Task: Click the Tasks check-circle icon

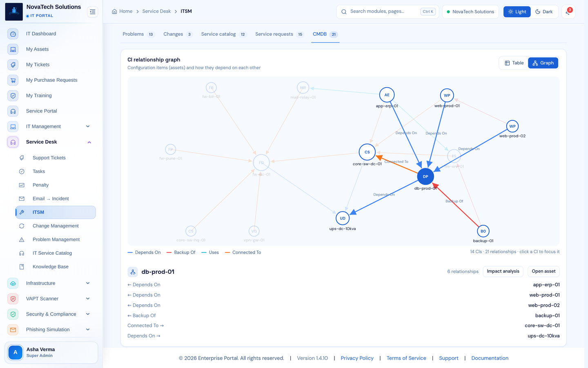Action: (22, 172)
